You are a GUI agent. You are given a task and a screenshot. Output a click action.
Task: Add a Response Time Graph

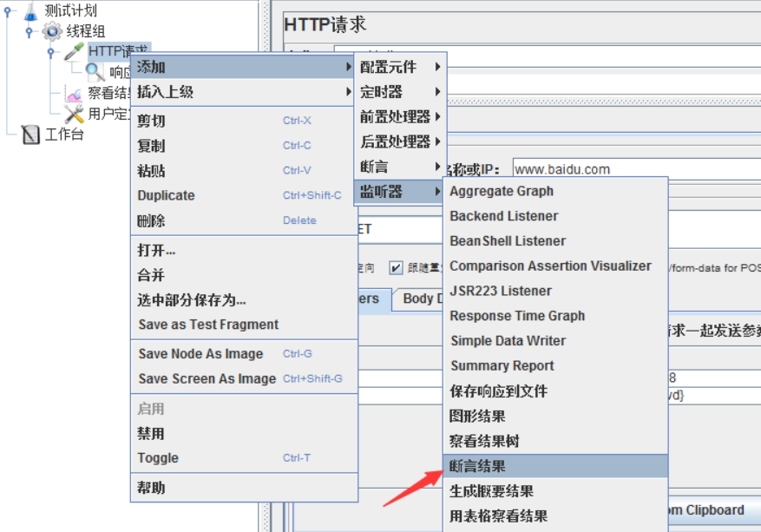(x=555, y=316)
